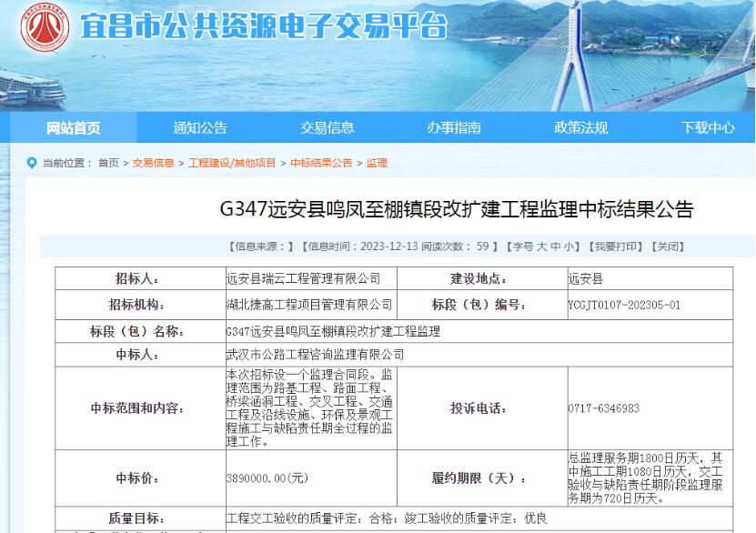Click the scope description starting 本次招标设一个监理合同段
The image size is (756, 533).
click(x=309, y=408)
